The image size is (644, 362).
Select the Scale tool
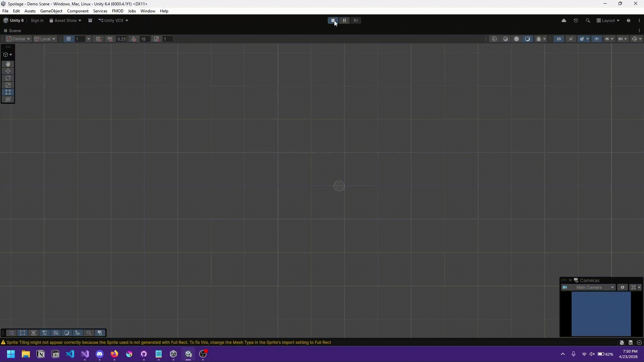(8, 85)
